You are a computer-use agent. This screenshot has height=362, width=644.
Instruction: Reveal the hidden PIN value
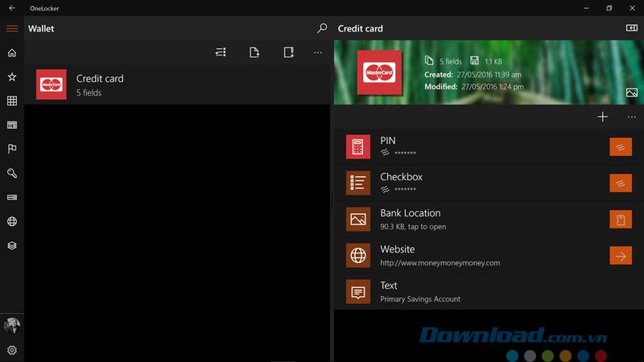coord(621,146)
